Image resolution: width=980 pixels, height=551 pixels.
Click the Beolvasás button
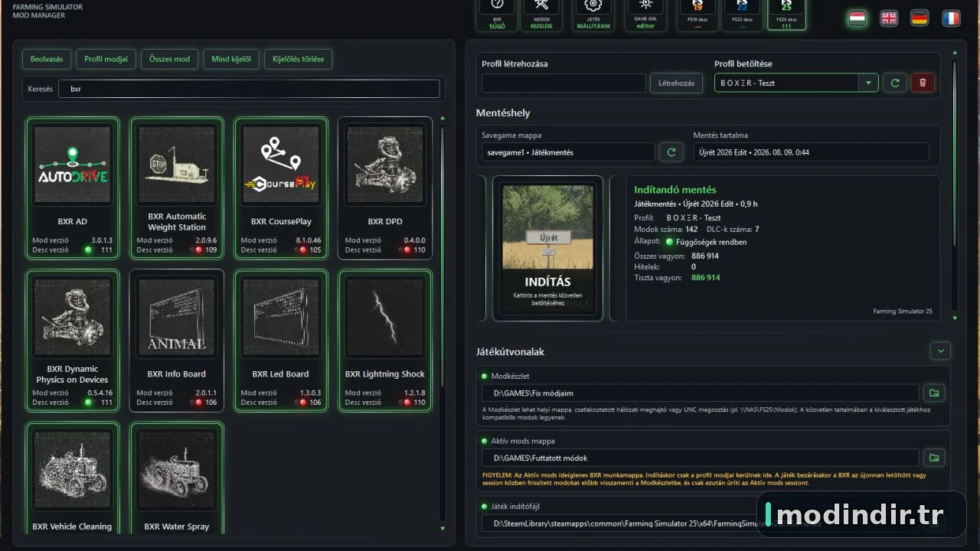point(47,59)
